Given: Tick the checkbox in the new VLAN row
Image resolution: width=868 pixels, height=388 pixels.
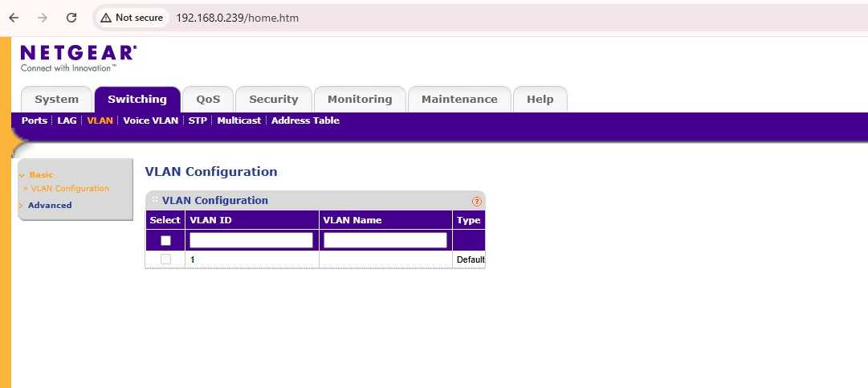Looking at the screenshot, I should click(x=165, y=240).
